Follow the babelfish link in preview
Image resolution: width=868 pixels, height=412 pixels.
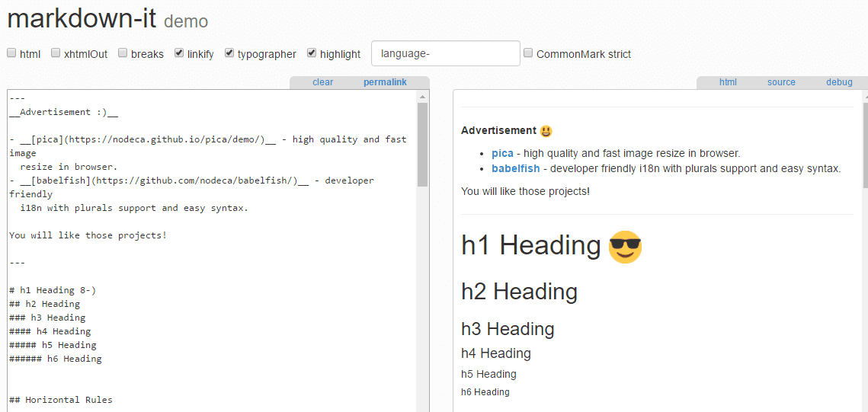(515, 168)
